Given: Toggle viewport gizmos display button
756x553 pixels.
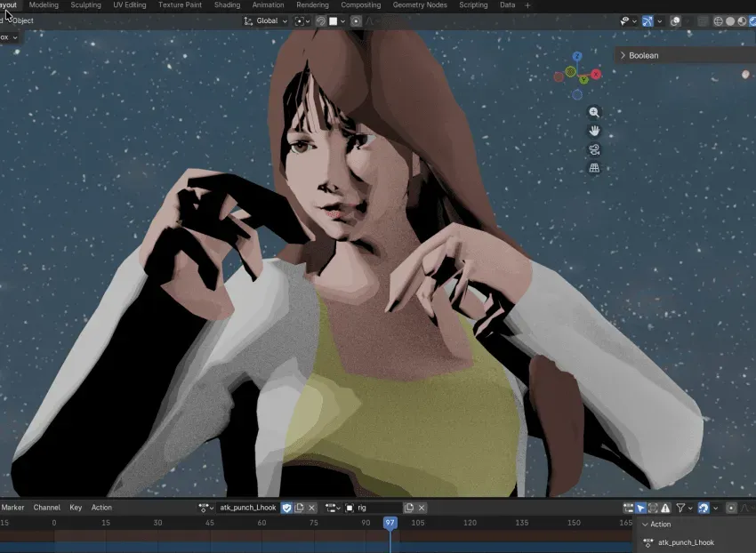Looking at the screenshot, I should (x=647, y=21).
